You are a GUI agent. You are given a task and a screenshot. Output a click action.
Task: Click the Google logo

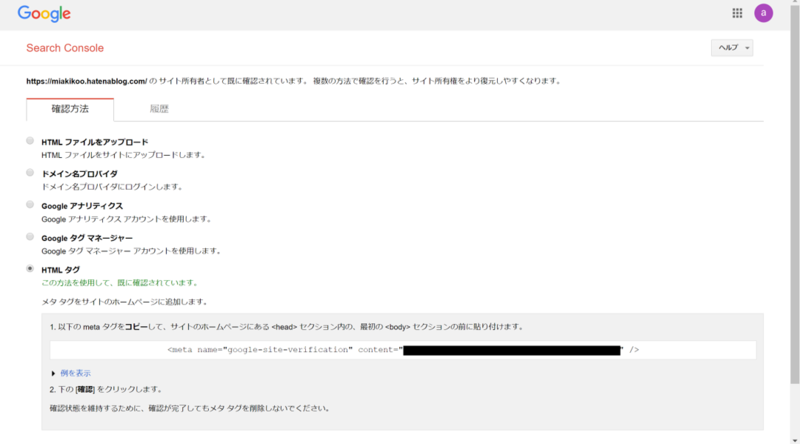(44, 14)
